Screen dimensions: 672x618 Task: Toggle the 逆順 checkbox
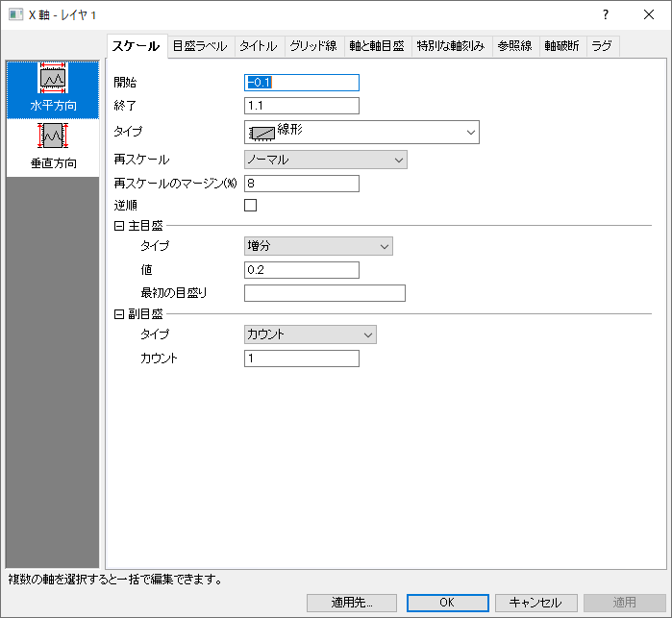pos(250,206)
